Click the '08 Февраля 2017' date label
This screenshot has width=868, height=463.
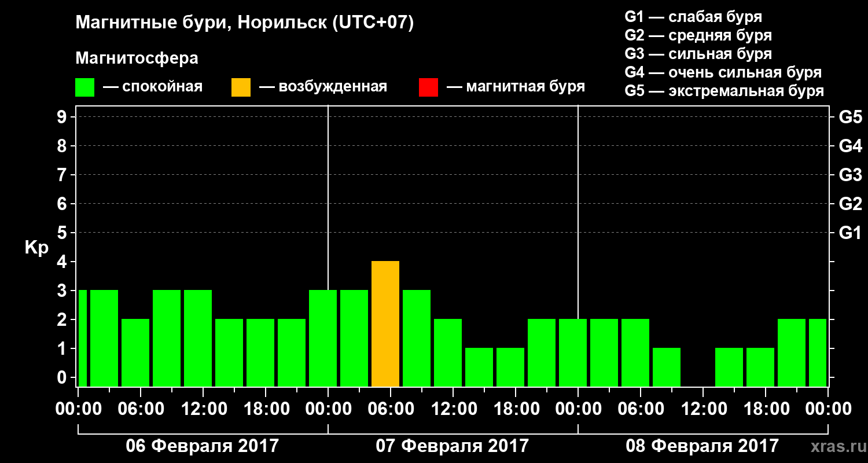(703, 446)
